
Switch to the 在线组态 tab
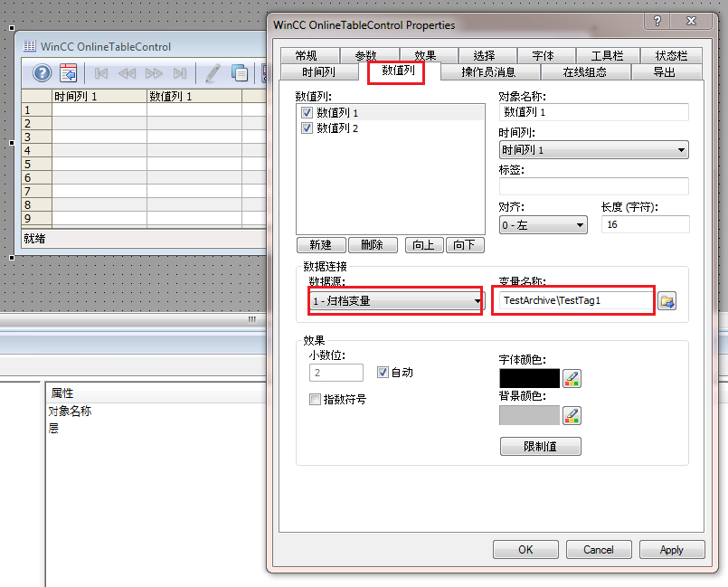(585, 72)
